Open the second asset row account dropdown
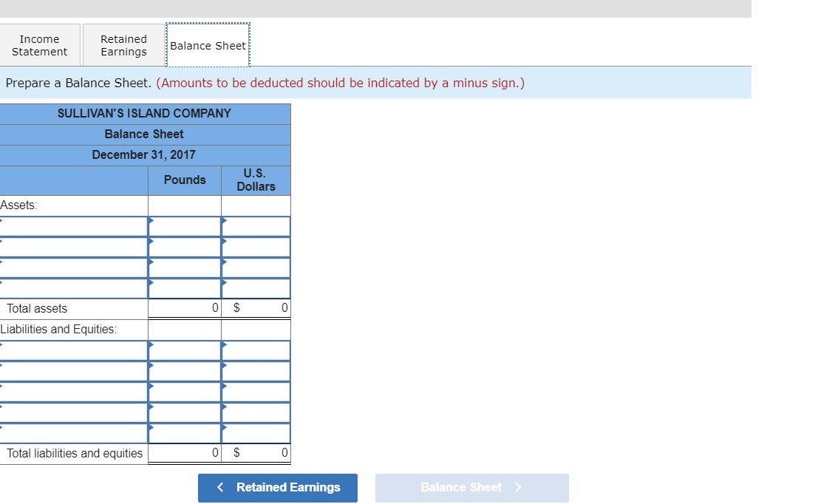 pos(74,248)
